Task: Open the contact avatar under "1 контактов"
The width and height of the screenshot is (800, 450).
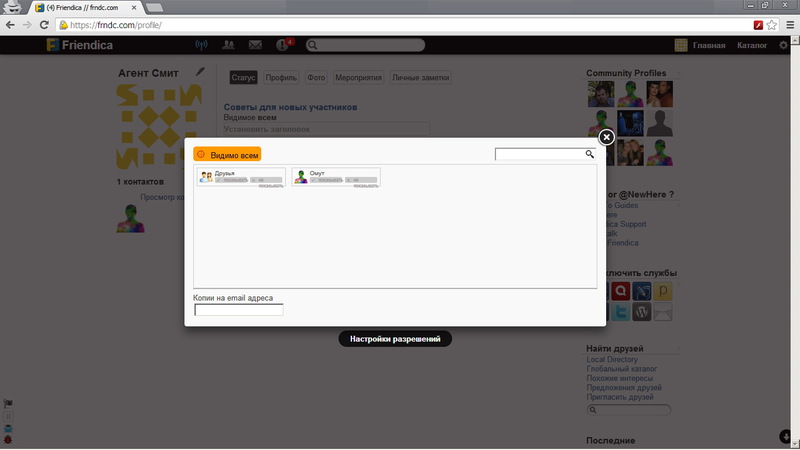Action: click(x=131, y=218)
